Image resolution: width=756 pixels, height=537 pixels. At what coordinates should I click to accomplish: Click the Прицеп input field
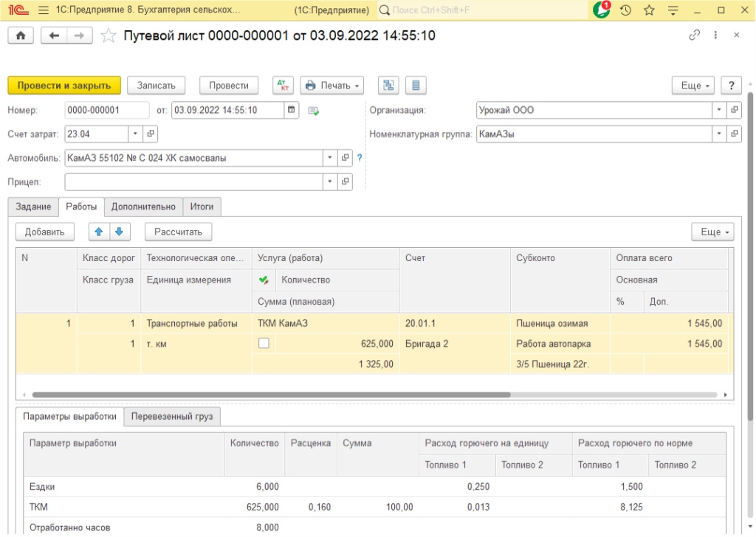click(x=193, y=181)
